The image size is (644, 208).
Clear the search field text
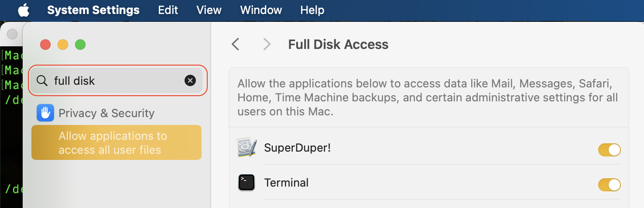pos(190,80)
